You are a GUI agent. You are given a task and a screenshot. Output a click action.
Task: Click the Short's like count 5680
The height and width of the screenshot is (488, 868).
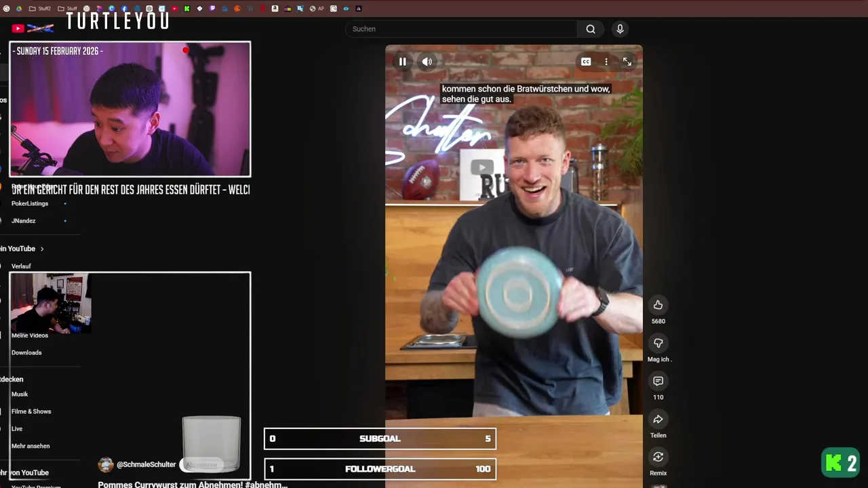658,321
